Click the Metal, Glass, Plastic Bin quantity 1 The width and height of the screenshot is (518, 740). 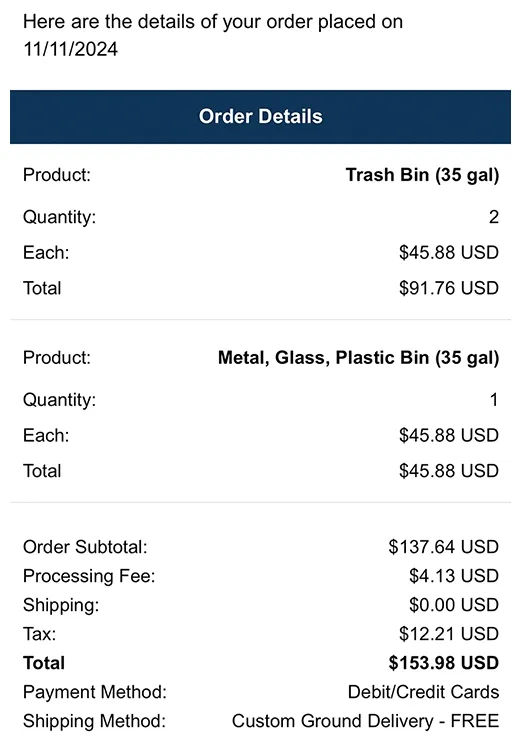(494, 400)
